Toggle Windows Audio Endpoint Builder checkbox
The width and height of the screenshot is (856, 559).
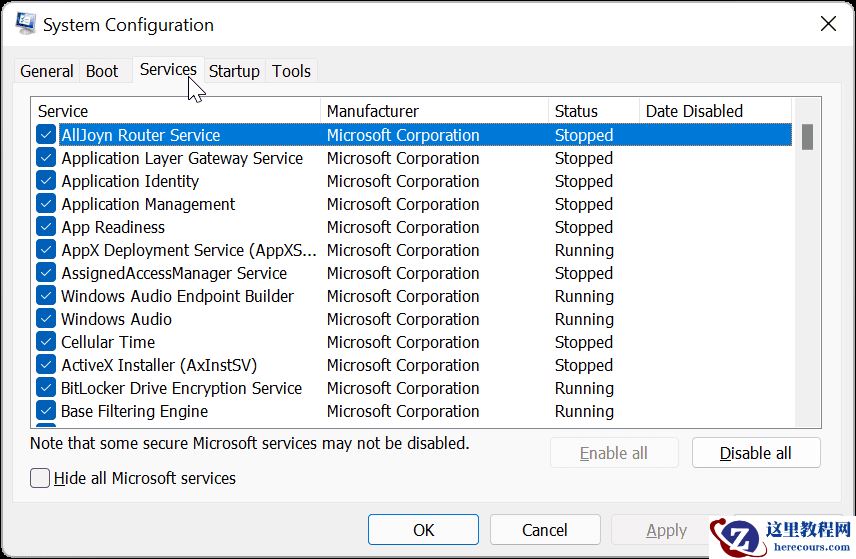click(x=46, y=295)
